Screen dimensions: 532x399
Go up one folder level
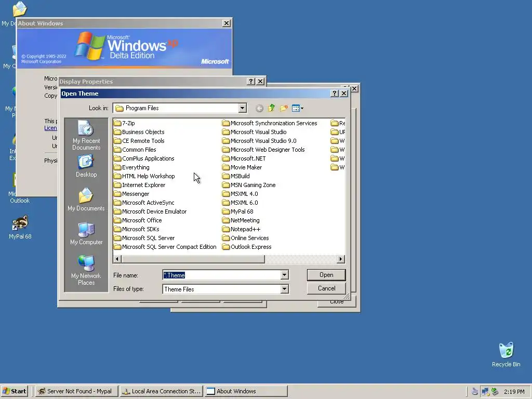[x=271, y=108]
